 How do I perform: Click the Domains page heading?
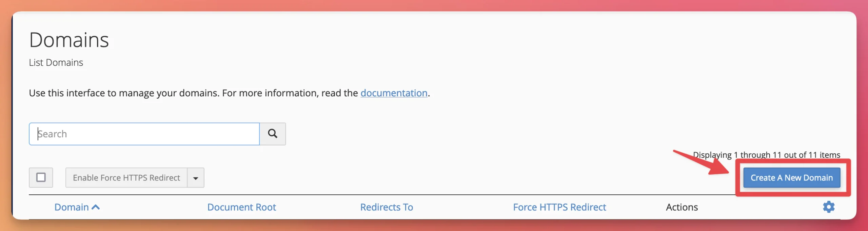coord(69,40)
